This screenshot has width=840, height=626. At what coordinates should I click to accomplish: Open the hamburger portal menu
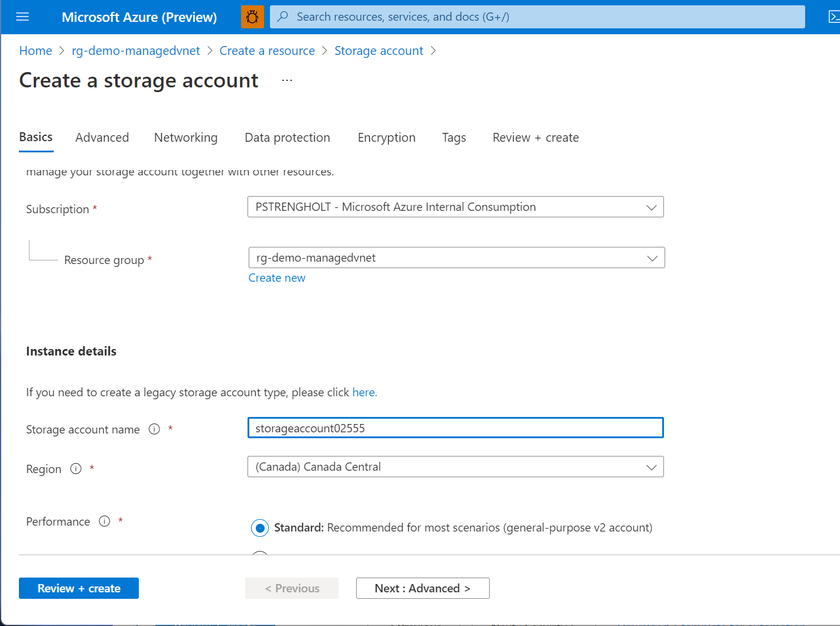coord(22,17)
